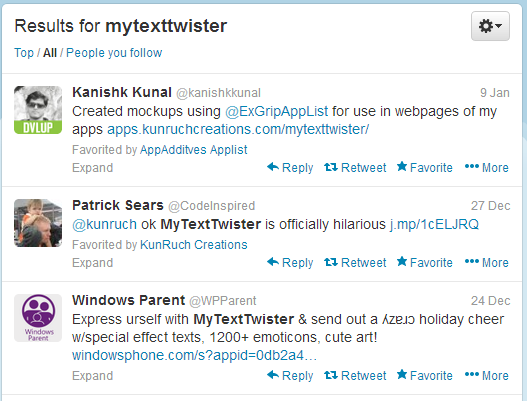The width and height of the screenshot is (527, 401).
Task: Open More options on Patrick Sears' tweet
Action: pyautogui.click(x=486, y=263)
